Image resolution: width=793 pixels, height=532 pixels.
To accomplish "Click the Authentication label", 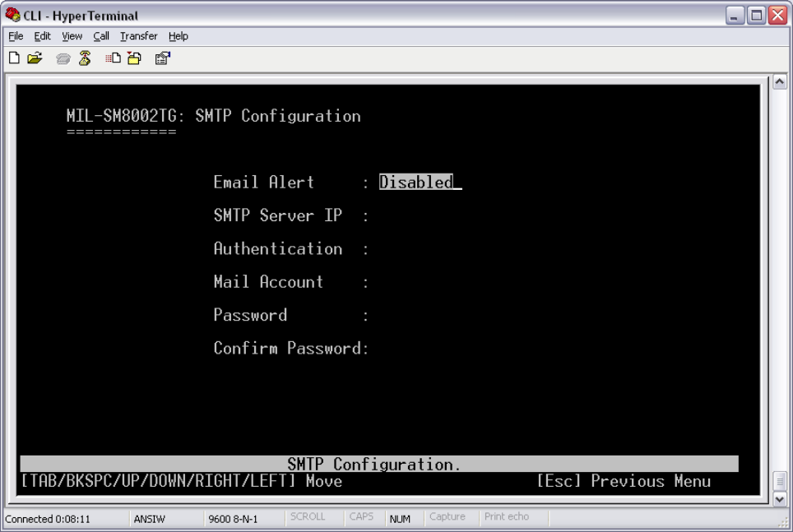I will tap(278, 249).
